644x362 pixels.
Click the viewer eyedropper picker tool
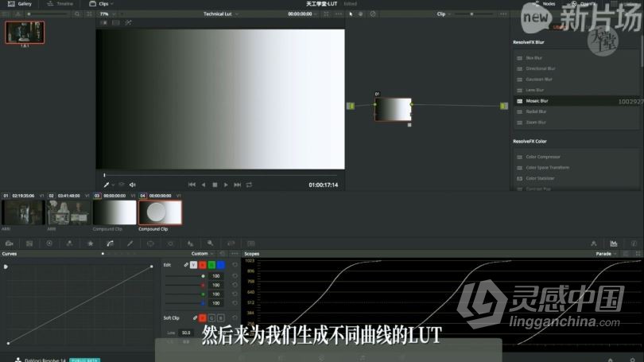pos(107,185)
